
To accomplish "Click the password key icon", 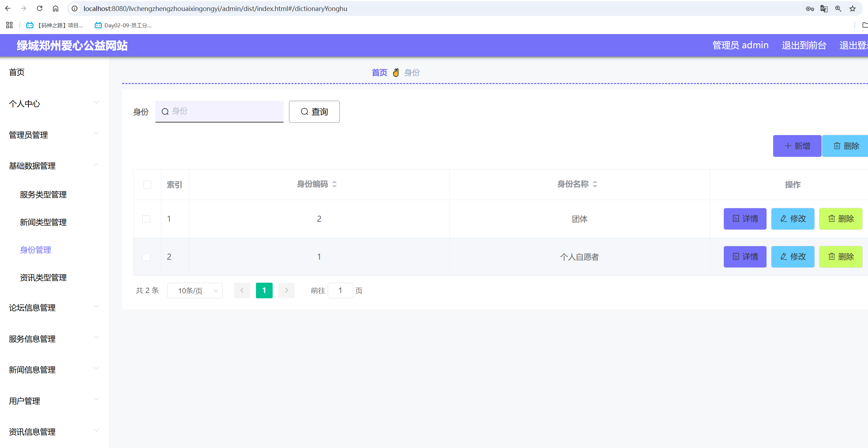I will (809, 9).
